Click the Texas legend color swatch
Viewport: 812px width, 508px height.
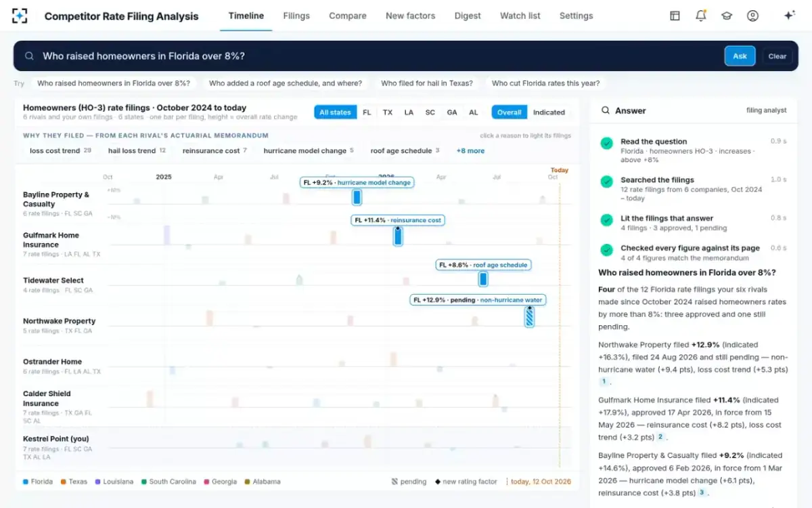tap(63, 482)
